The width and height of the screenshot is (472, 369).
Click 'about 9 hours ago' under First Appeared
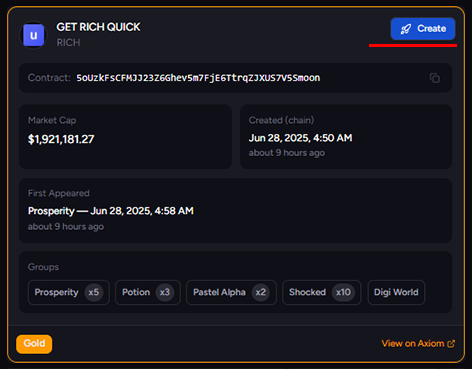[66, 227]
